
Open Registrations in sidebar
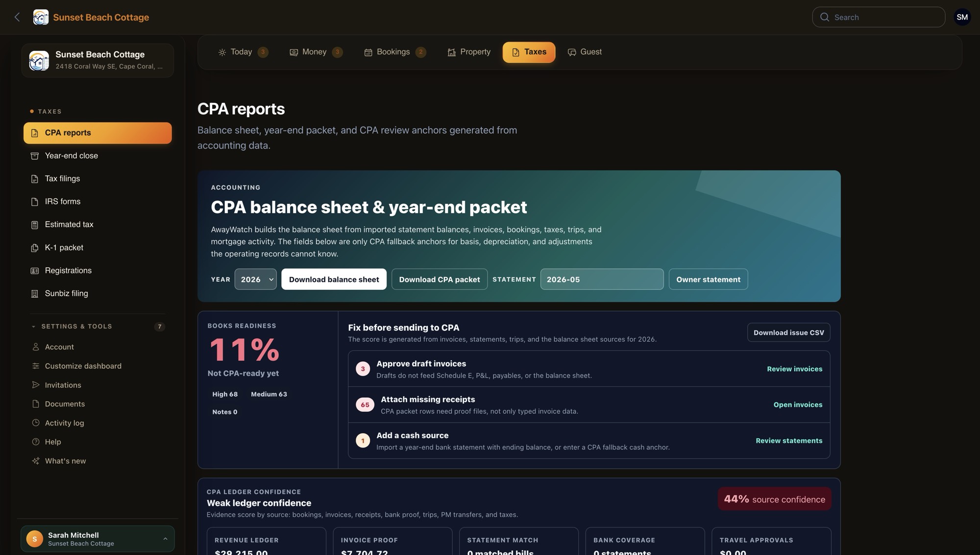tap(98, 271)
